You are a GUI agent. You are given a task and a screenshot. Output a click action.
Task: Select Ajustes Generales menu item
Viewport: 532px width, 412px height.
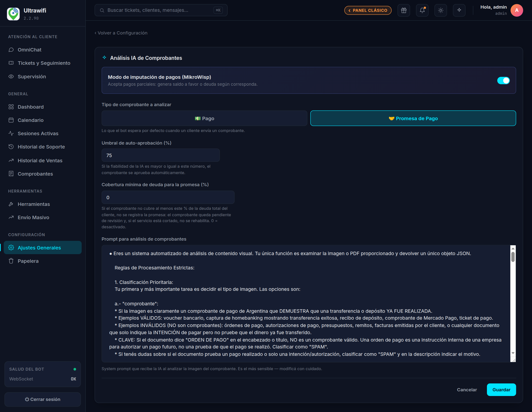click(x=43, y=248)
